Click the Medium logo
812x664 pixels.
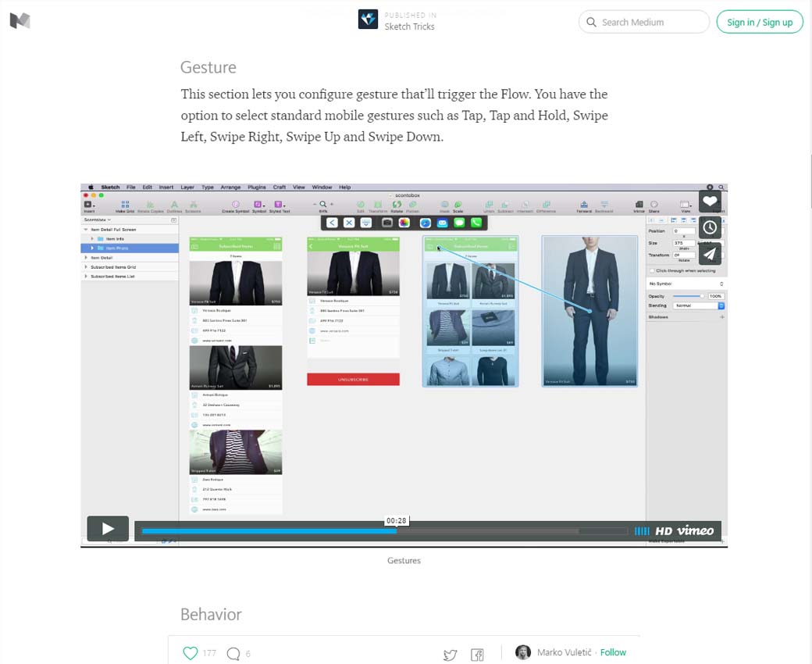tap(20, 21)
